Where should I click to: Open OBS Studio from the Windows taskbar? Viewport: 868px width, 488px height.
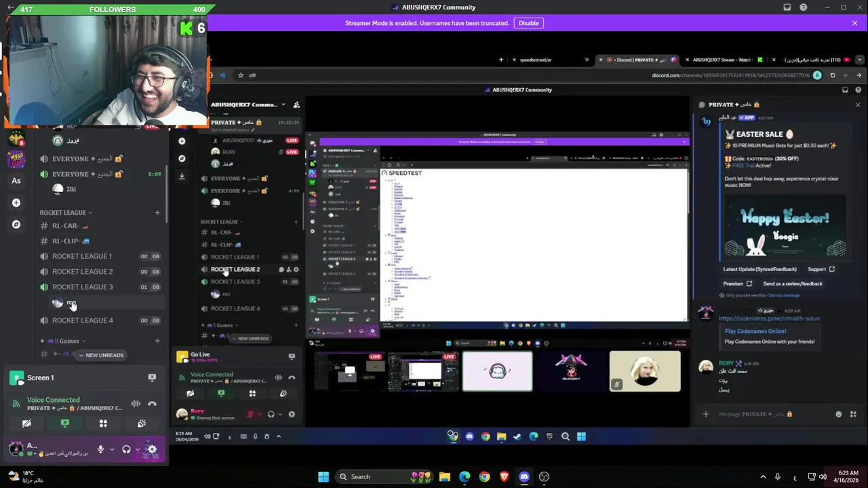click(x=544, y=476)
